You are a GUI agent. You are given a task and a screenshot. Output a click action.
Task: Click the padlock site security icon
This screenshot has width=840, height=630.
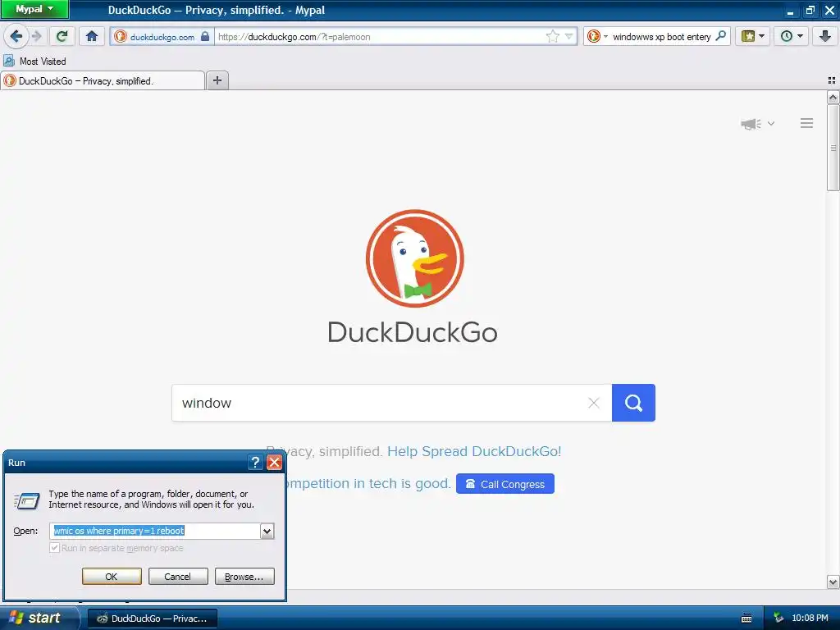(x=204, y=36)
